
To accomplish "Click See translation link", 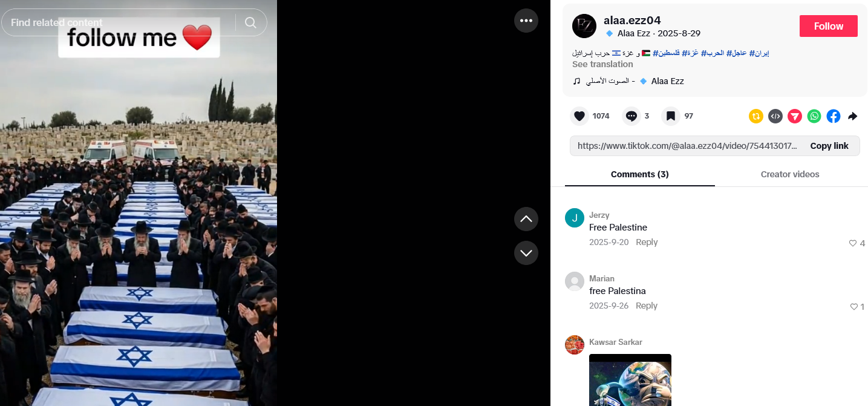I will pos(602,64).
